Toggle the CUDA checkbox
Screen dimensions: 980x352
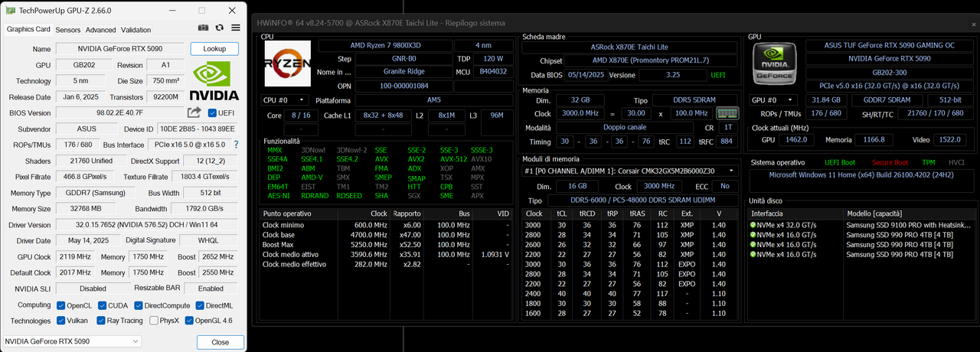click(102, 305)
